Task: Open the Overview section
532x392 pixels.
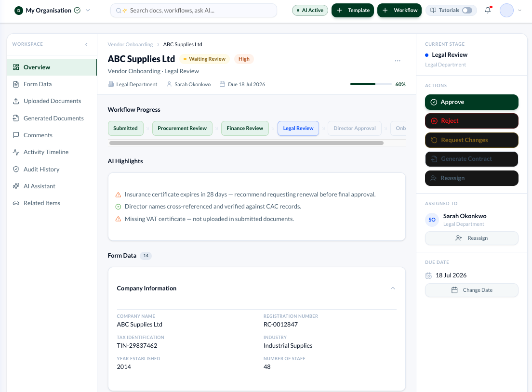Action: tap(52, 67)
